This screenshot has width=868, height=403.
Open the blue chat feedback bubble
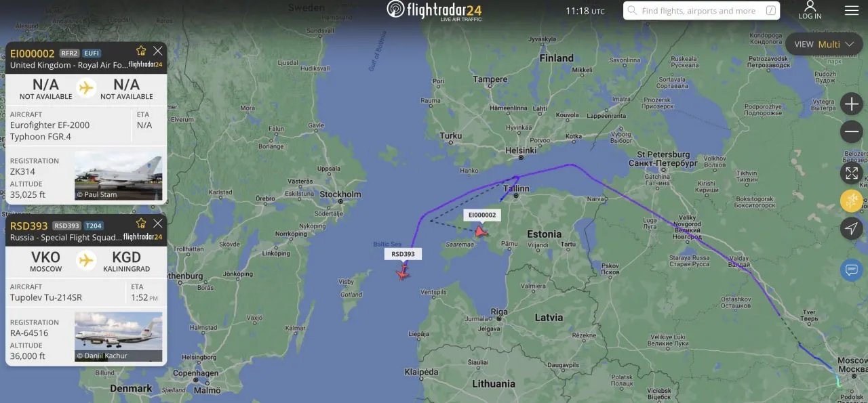852,270
